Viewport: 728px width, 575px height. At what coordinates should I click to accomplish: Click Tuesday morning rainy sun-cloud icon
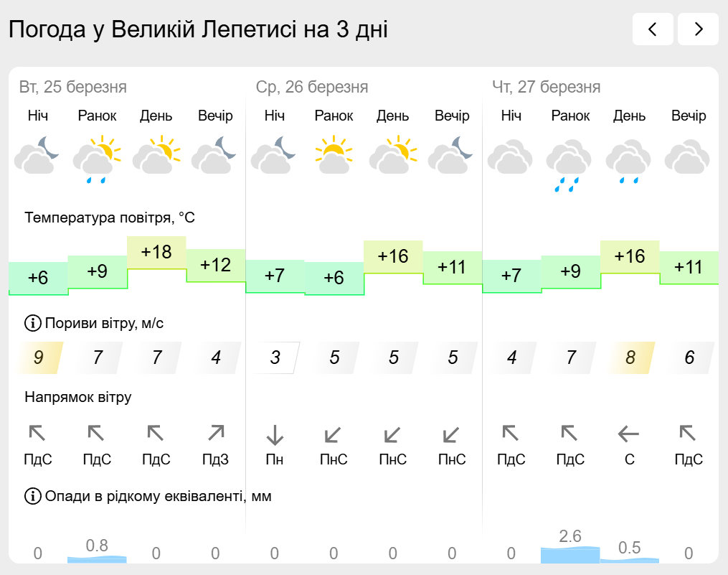[x=97, y=159]
